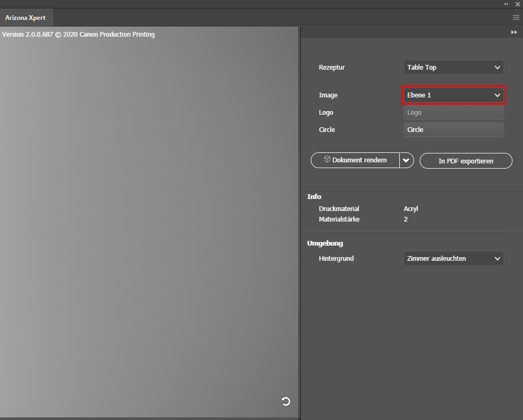Click the Version 2.0.0.687 copyright text
523x420 pixels.
coord(79,35)
